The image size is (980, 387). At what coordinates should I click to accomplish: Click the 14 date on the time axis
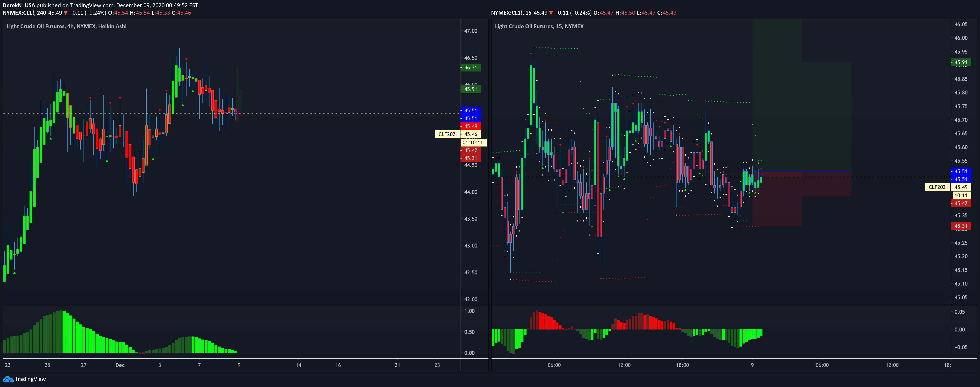coord(298,365)
